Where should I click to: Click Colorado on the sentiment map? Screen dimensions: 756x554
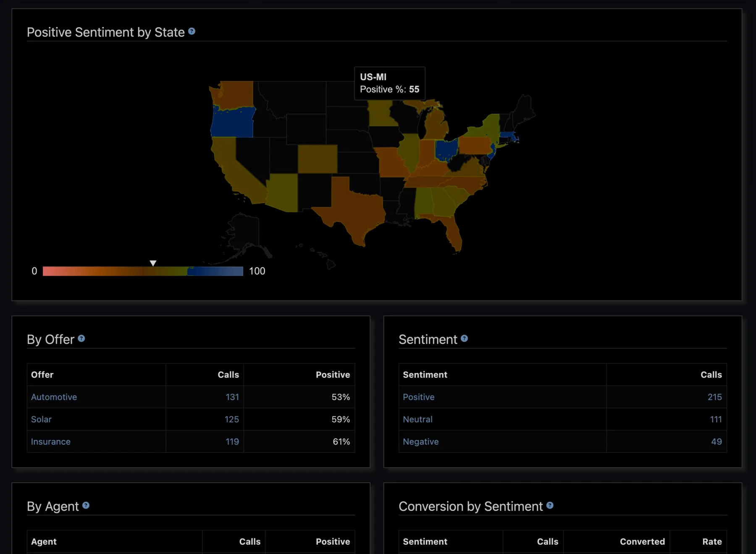point(318,159)
